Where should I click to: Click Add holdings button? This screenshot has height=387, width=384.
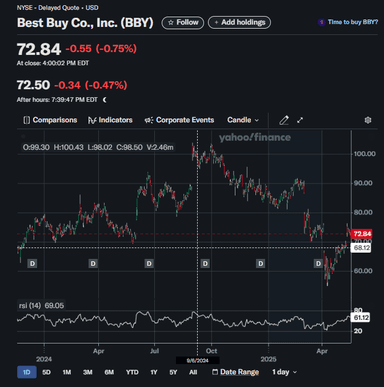239,22
